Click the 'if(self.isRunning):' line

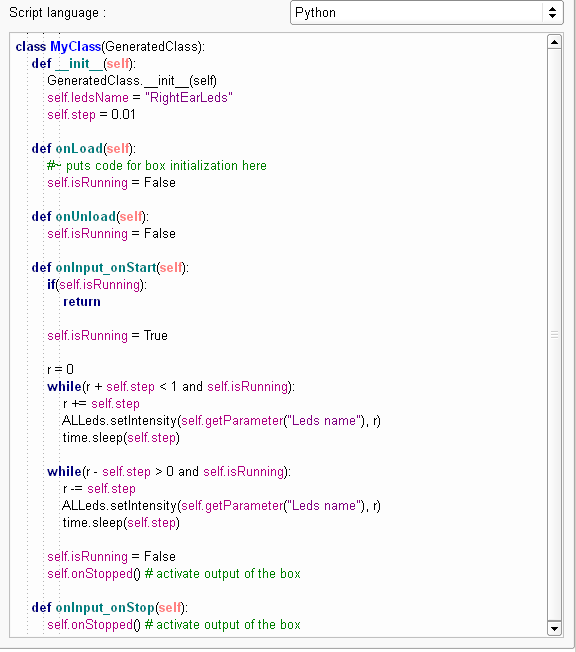pos(97,284)
